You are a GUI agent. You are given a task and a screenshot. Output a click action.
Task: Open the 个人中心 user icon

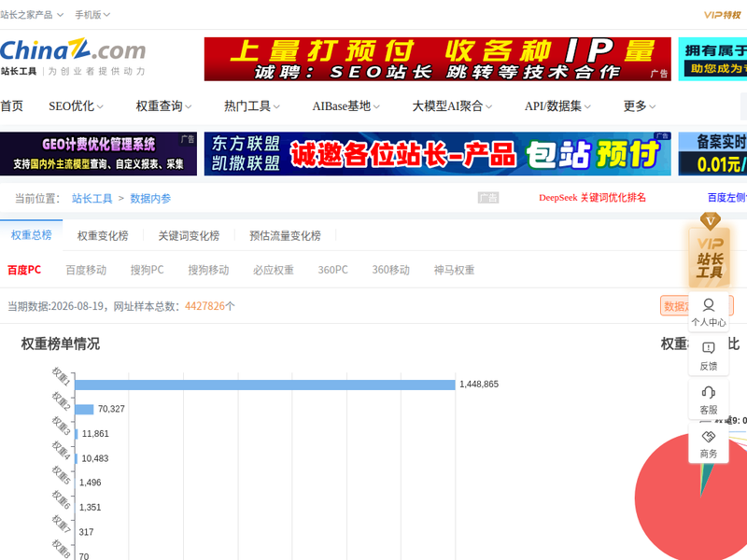tap(709, 312)
